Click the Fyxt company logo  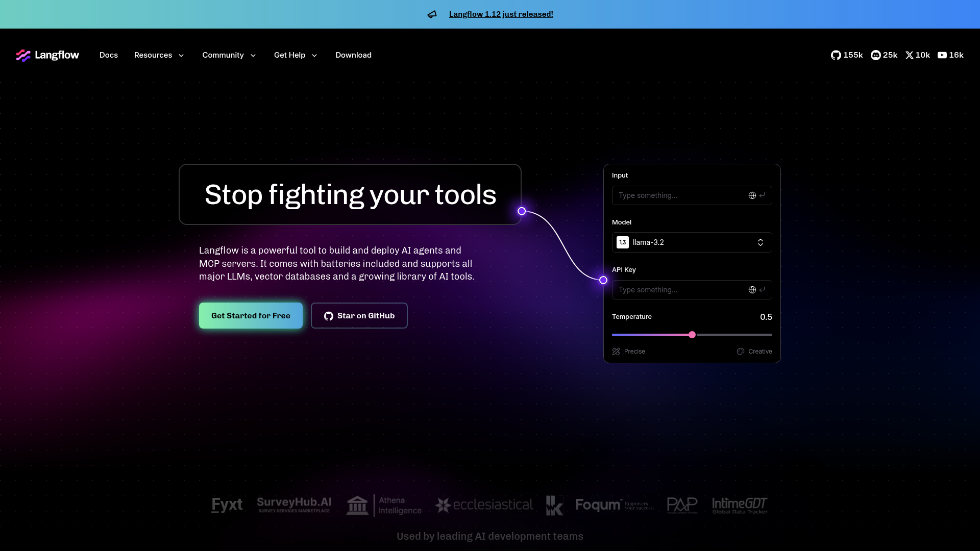(x=227, y=505)
